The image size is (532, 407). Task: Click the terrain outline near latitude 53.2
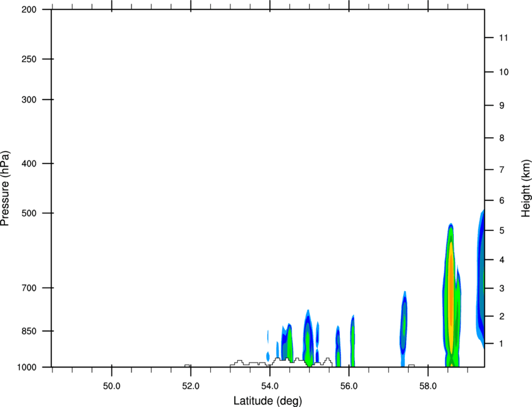click(240, 363)
